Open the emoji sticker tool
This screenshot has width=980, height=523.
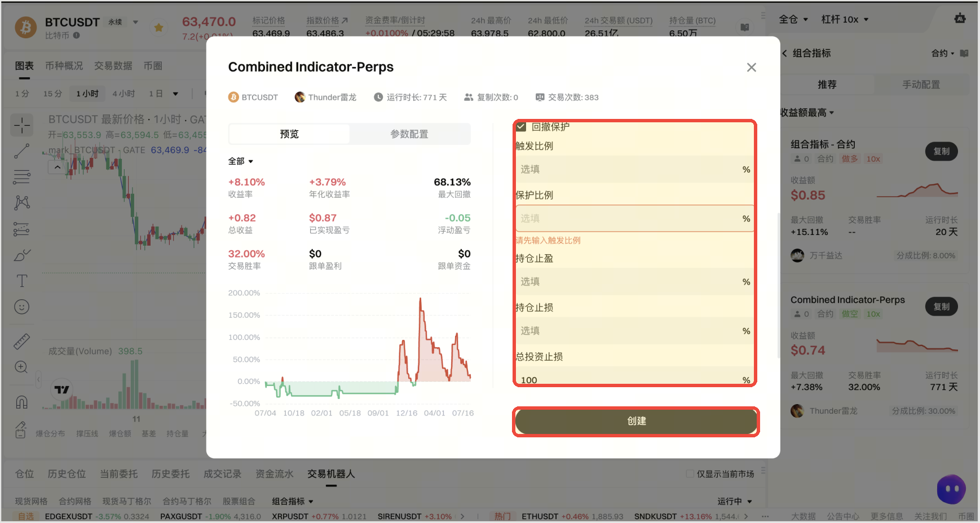coord(21,307)
